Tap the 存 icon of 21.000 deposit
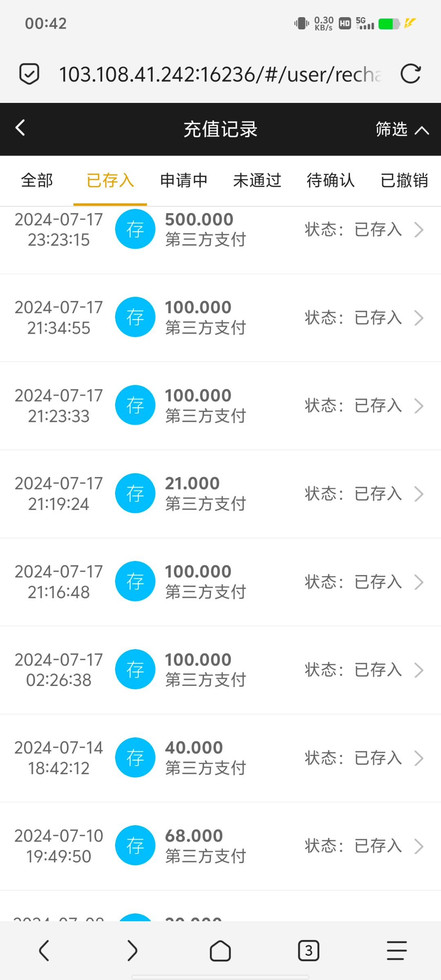Image resolution: width=441 pixels, height=980 pixels. (135, 493)
